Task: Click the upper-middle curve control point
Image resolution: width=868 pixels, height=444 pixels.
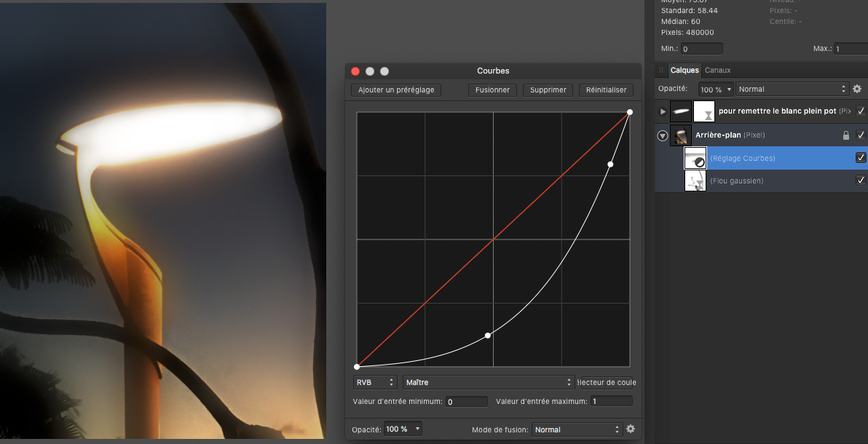Action: tap(610, 164)
